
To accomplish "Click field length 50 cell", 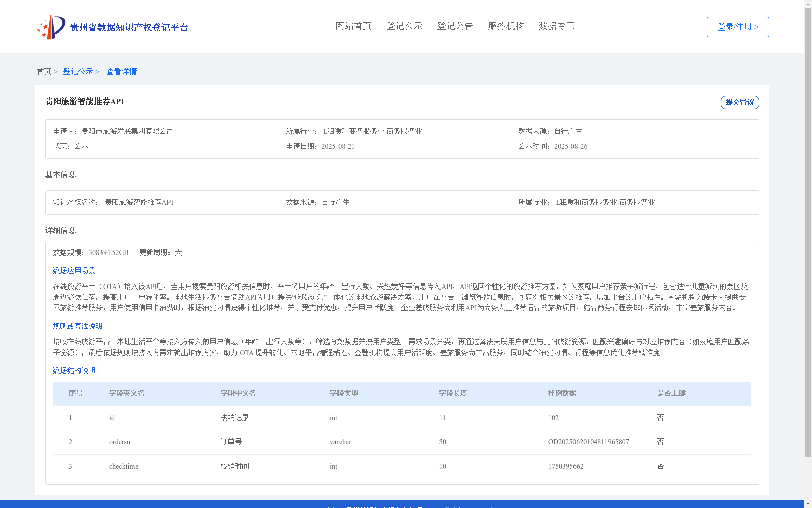I will click(443, 442).
